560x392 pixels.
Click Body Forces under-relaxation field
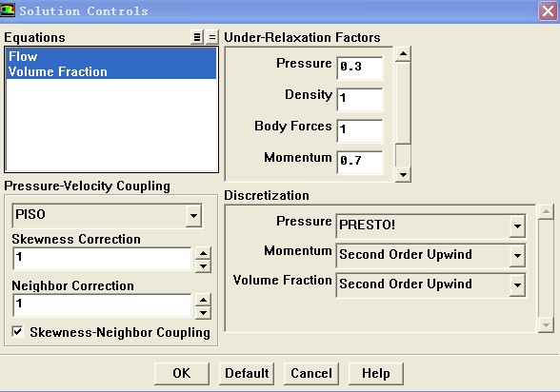tap(360, 131)
